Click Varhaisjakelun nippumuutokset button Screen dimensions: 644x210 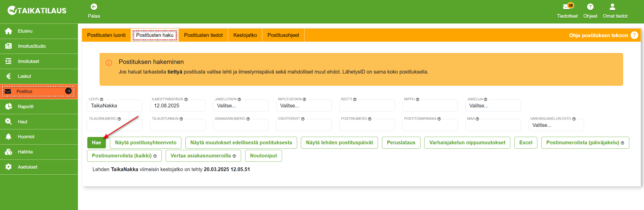coord(467,143)
